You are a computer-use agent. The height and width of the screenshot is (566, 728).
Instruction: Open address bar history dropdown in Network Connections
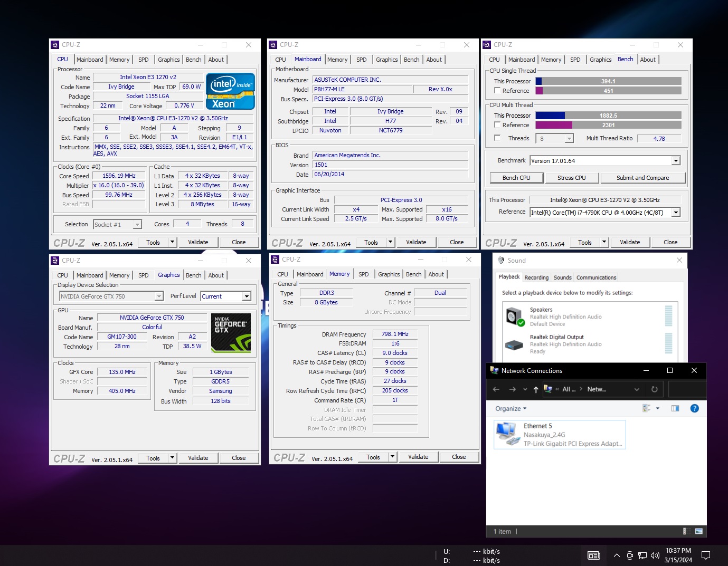[x=637, y=389]
